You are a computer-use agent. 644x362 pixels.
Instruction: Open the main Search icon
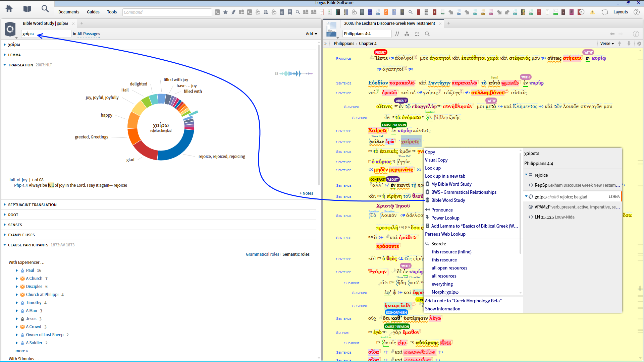tap(45, 9)
